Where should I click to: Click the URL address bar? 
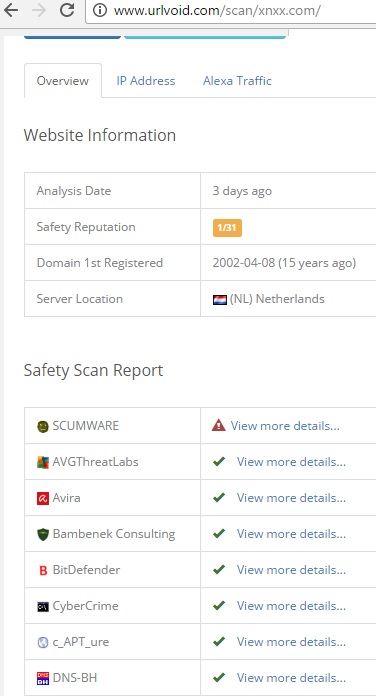click(x=231, y=11)
